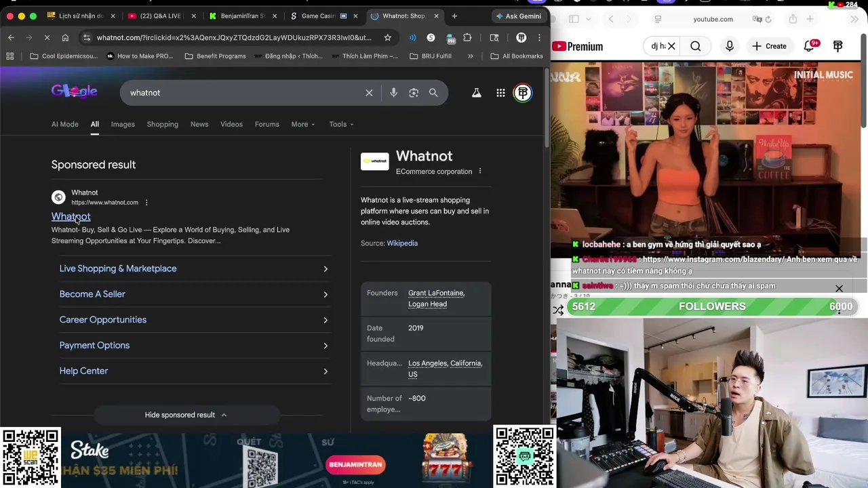Click the YouTube Premium logo
Viewport: 868px width, 488px height.
(x=577, y=46)
